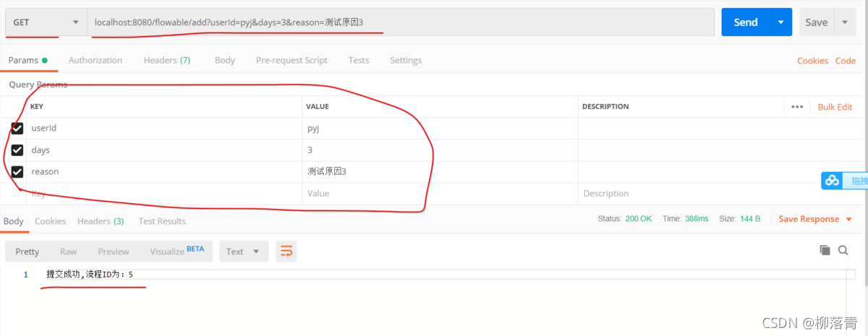Switch to Bulk Edit mode
868x336 pixels.
point(835,107)
